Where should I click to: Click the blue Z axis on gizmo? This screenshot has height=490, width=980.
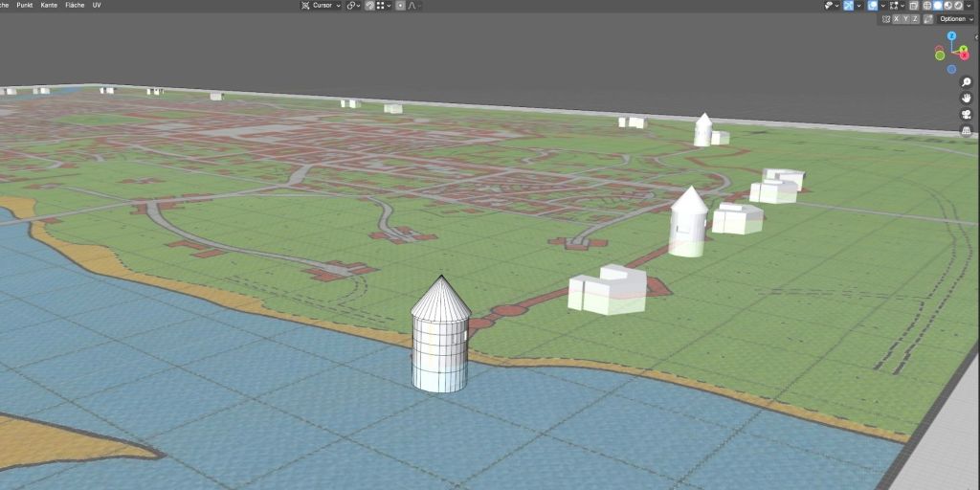[x=951, y=35]
